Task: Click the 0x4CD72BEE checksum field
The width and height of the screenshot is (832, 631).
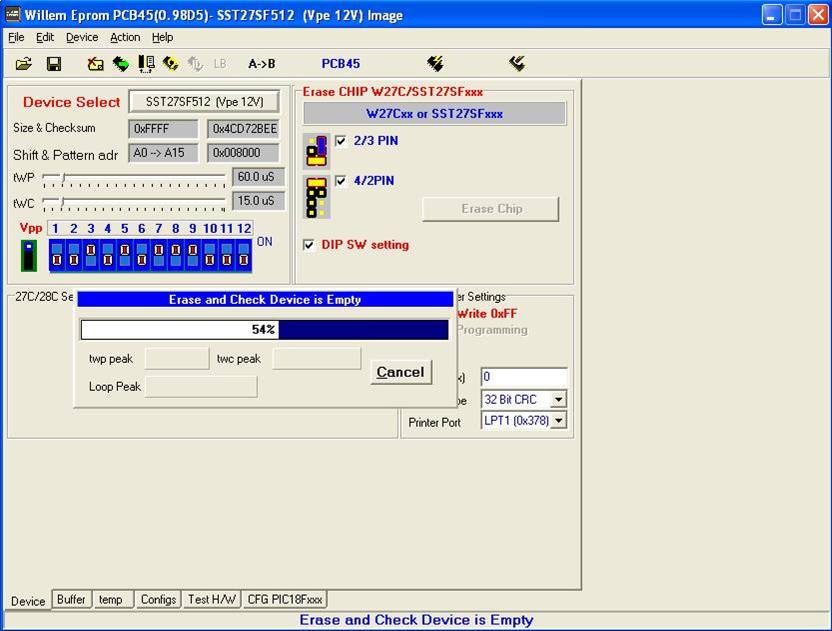Action: (244, 129)
